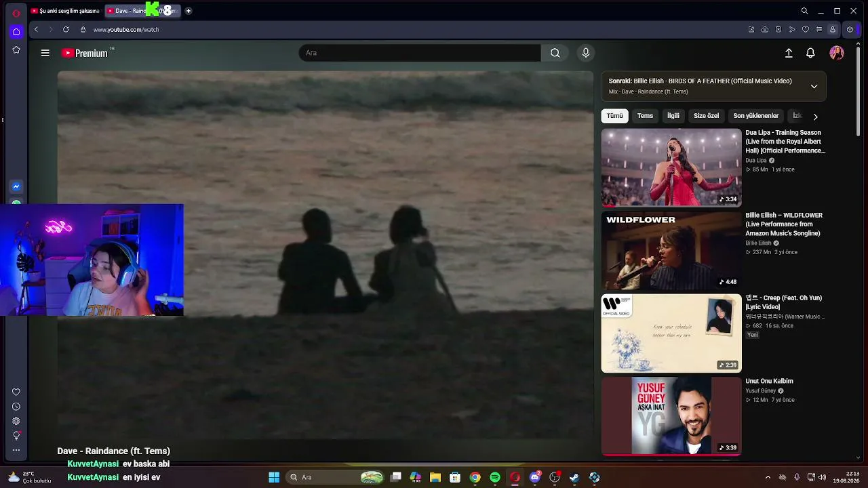Viewport: 868px width, 488px height.
Task: Open Opera sidebar three-dot more options
Action: pyautogui.click(x=16, y=450)
